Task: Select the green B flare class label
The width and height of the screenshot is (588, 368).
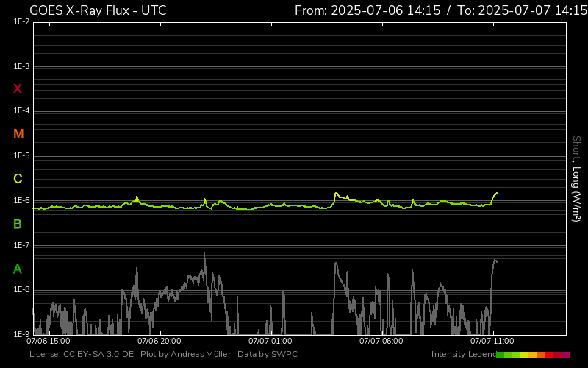Action: [x=18, y=224]
